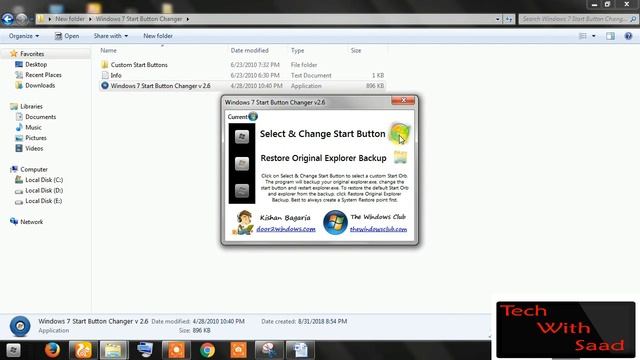This screenshot has height=360, width=640.
Task: Open the Documents library
Action: (40, 117)
